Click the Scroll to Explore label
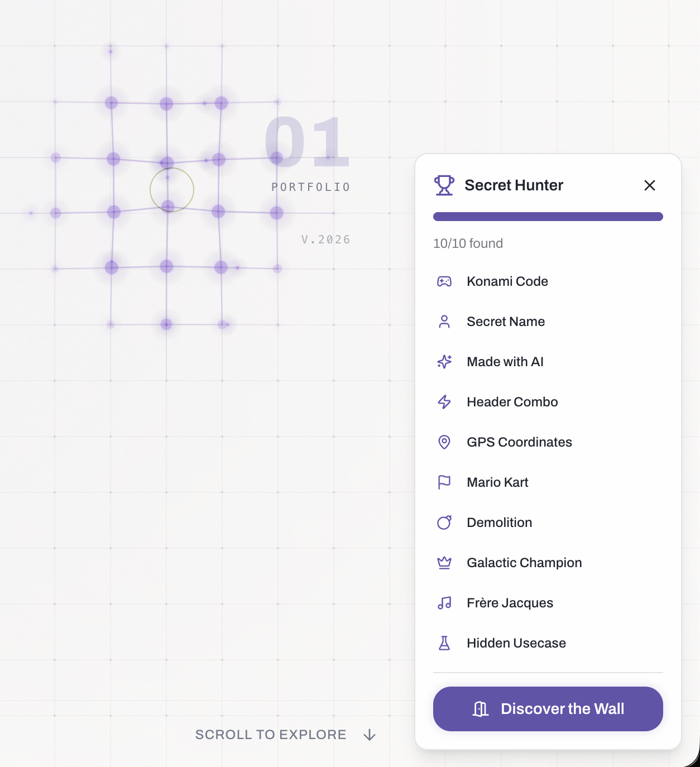Image resolution: width=700 pixels, height=767 pixels. pyautogui.click(x=270, y=735)
